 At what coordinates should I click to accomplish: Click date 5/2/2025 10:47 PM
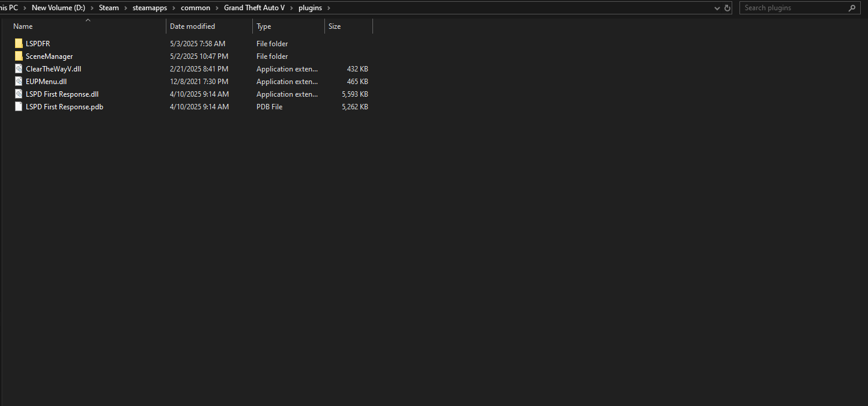pyautogui.click(x=199, y=56)
